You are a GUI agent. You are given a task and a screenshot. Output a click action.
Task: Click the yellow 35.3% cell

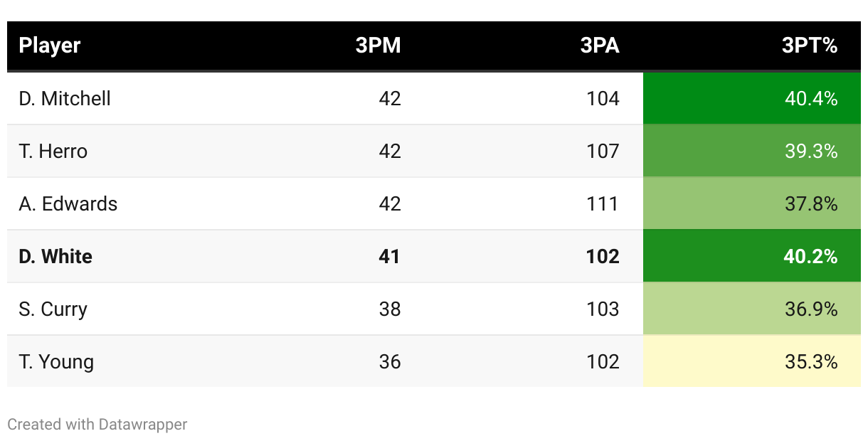[x=751, y=361]
